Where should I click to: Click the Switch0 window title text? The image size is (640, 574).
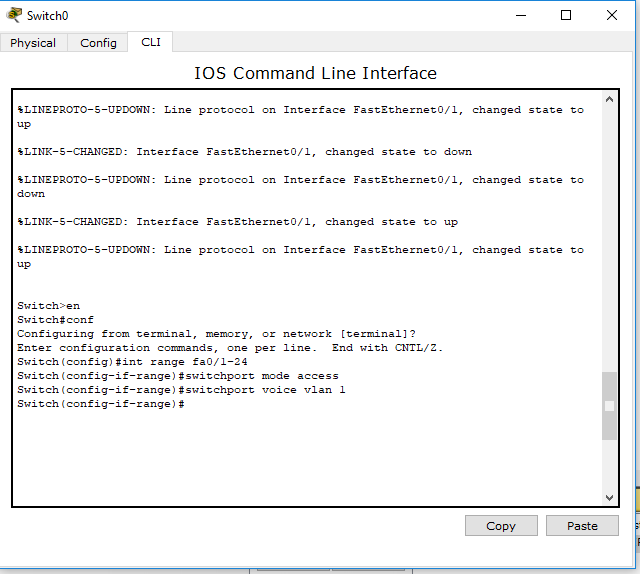coord(47,16)
